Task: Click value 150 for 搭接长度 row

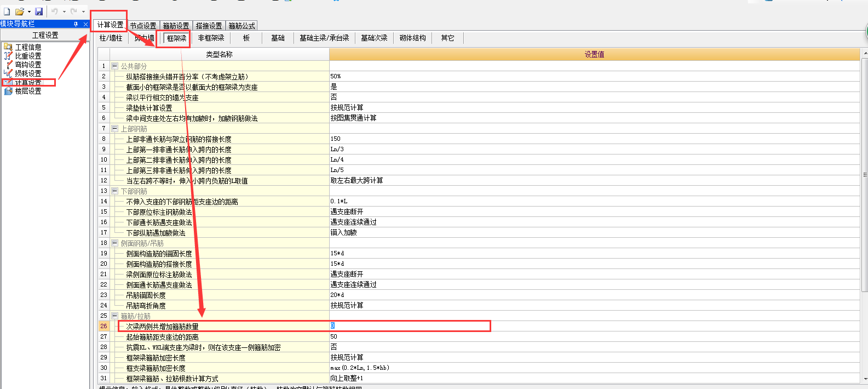Action: pyautogui.click(x=594, y=139)
